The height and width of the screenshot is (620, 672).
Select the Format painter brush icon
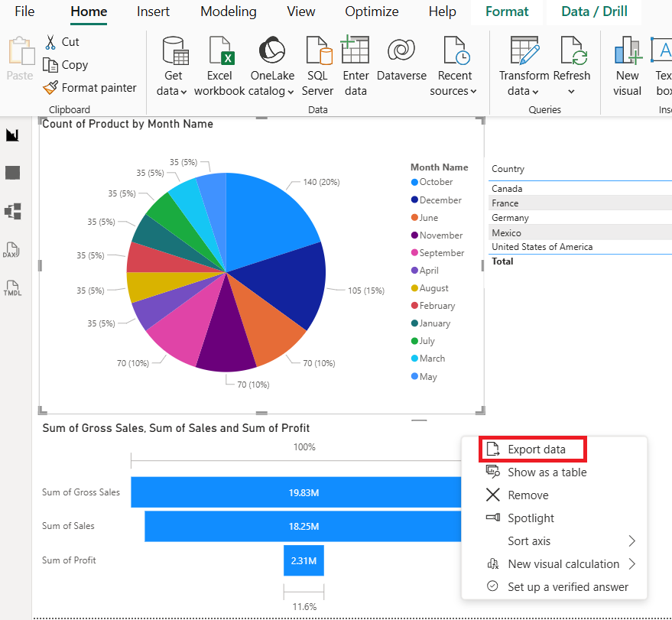click(x=50, y=87)
